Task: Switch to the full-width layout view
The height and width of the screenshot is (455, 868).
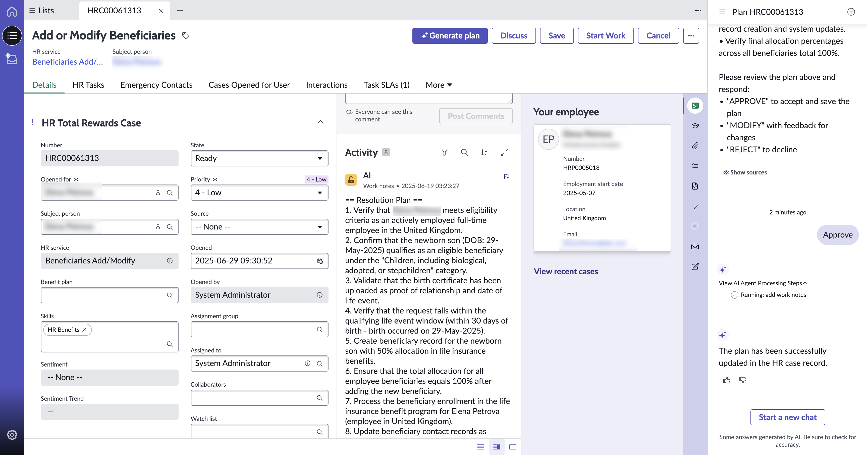Action: (513, 447)
